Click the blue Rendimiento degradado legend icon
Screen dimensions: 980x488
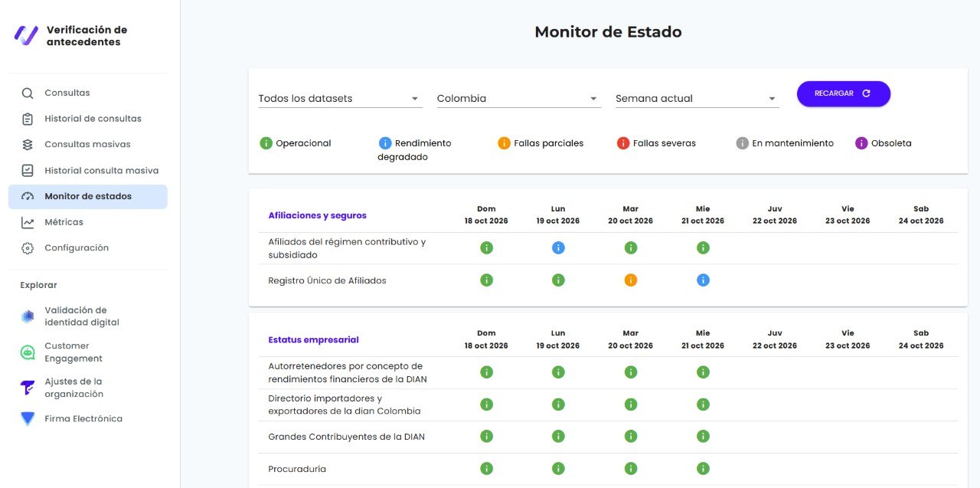coord(385,143)
